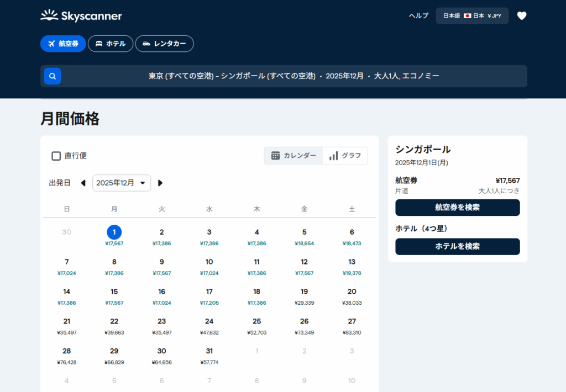Select December 27 priced ¥83,310

tap(352, 325)
